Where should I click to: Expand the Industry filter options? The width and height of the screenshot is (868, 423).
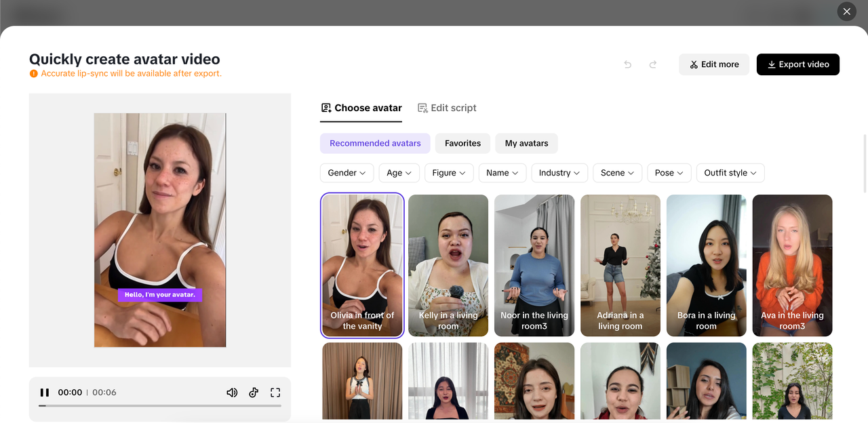tap(559, 173)
